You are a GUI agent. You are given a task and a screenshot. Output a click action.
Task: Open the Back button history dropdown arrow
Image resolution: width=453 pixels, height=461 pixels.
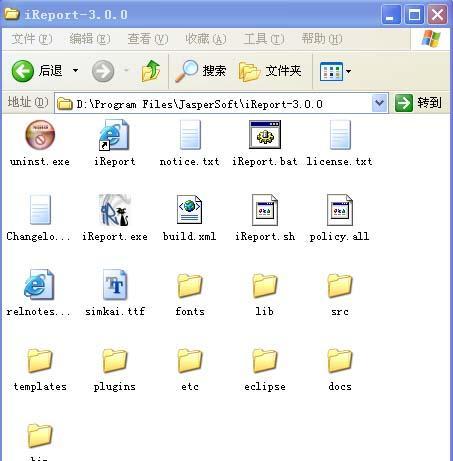[x=76, y=71]
